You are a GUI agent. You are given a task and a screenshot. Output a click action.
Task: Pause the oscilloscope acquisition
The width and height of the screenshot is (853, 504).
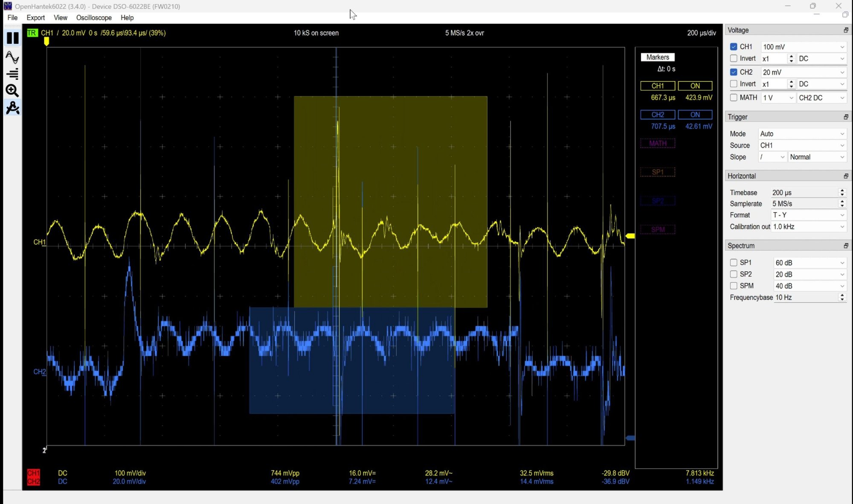12,38
